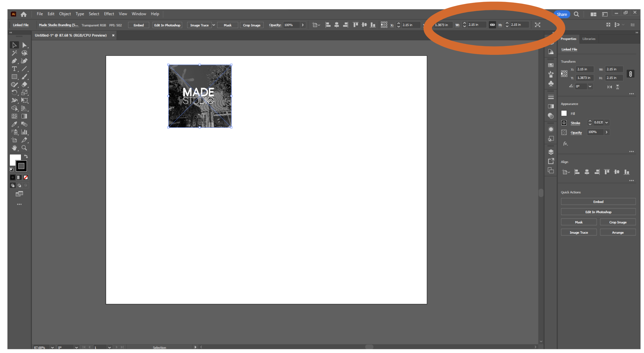This screenshot has width=644, height=353.
Task: Select the Pen tool
Action: [14, 61]
